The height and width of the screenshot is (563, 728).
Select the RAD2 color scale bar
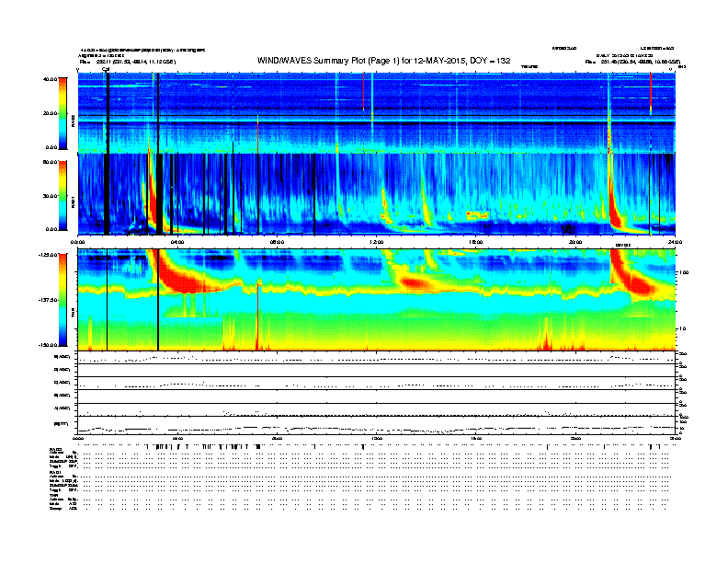coord(63,113)
